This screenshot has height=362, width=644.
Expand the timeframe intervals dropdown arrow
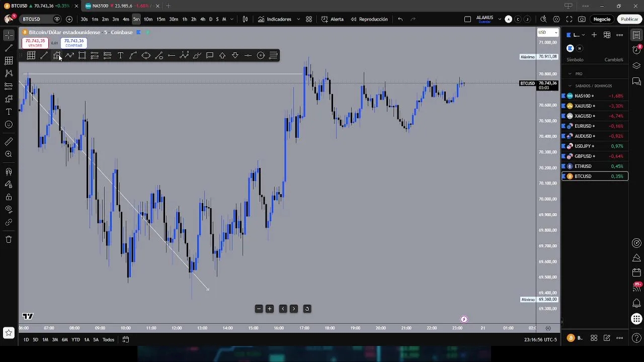pyautogui.click(x=231, y=19)
